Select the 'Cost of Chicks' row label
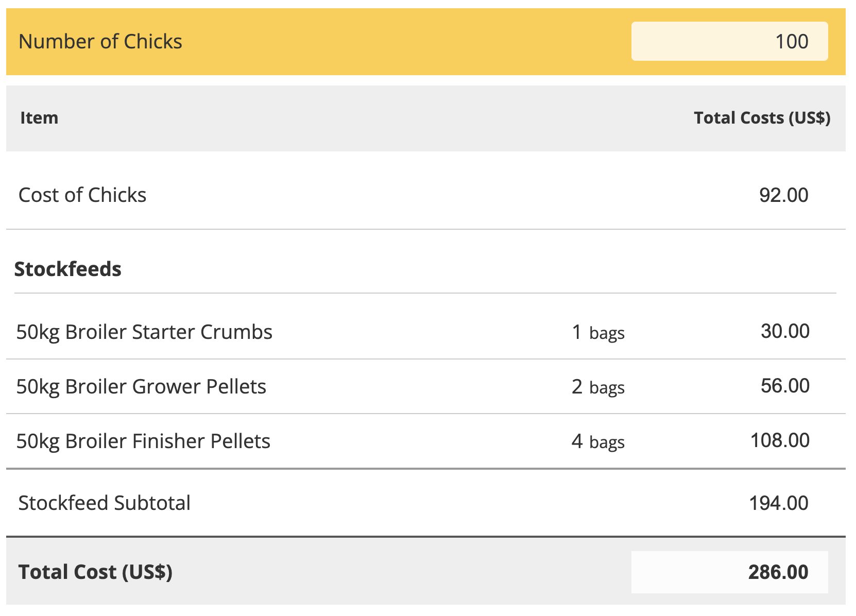 (x=82, y=195)
